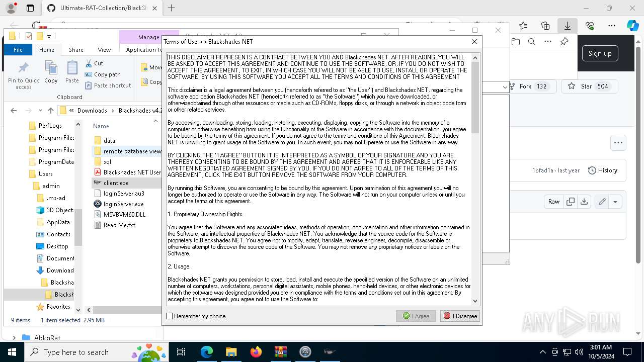Click the Cut scissors command
The image size is (644, 362).
point(94,63)
